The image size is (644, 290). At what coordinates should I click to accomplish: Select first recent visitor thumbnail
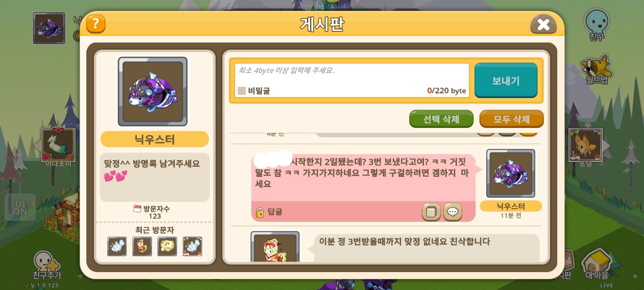pos(117,247)
